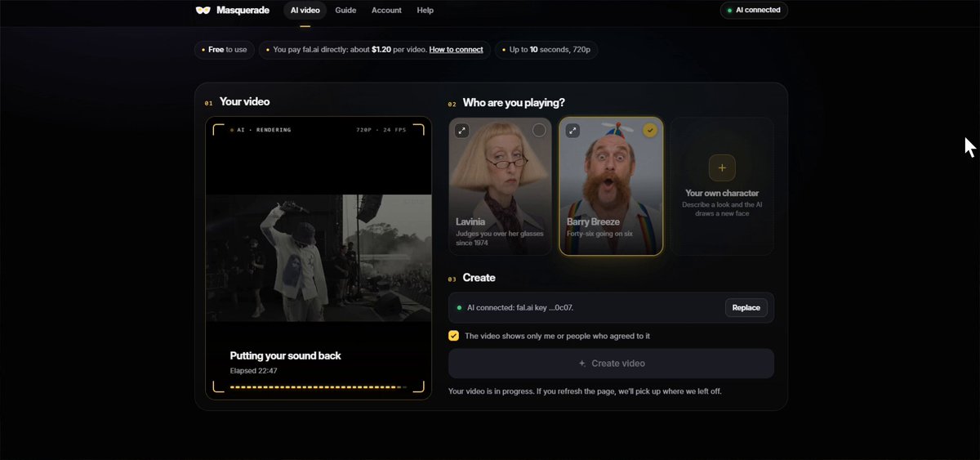The width and height of the screenshot is (980, 460).
Task: Select the Lavinia character card
Action: click(500, 186)
